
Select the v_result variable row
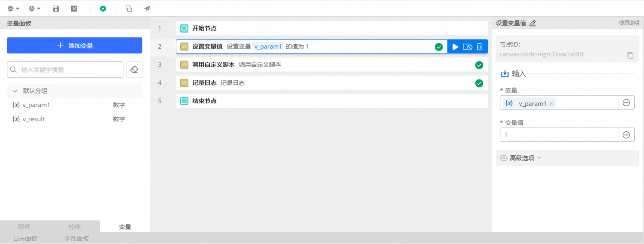[74, 119]
